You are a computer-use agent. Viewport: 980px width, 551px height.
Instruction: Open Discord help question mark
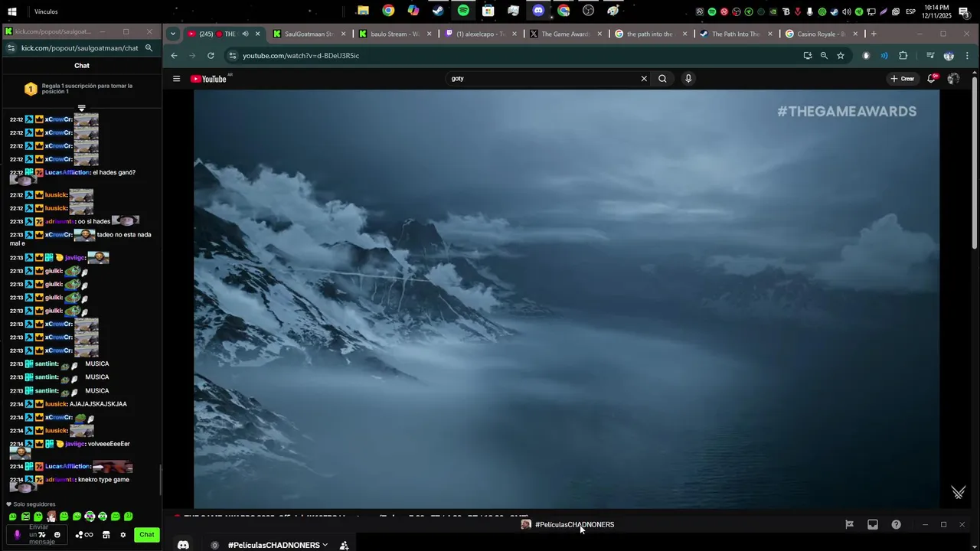(896, 524)
